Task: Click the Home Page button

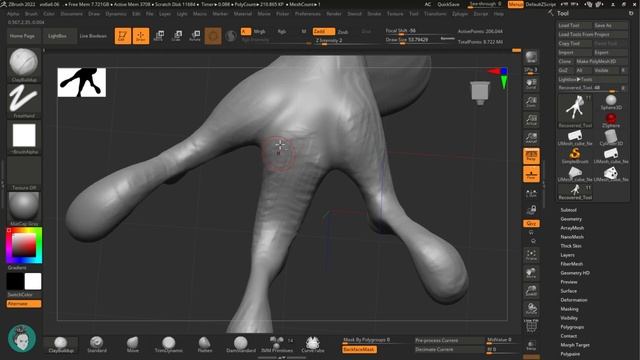Action: (x=22, y=36)
